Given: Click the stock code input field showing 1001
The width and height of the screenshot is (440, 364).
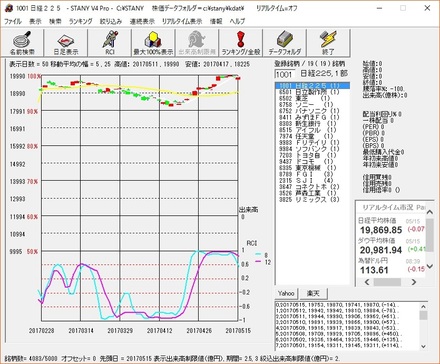Looking at the screenshot, I should pos(284,74).
